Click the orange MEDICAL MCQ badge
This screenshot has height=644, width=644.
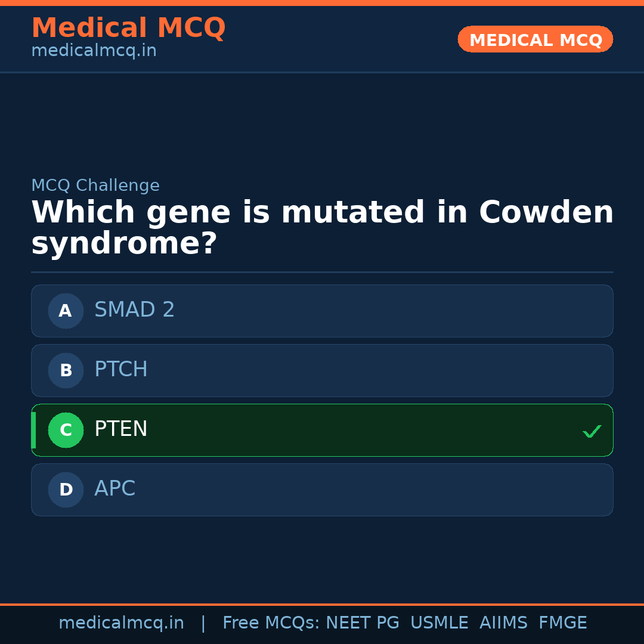click(x=535, y=40)
